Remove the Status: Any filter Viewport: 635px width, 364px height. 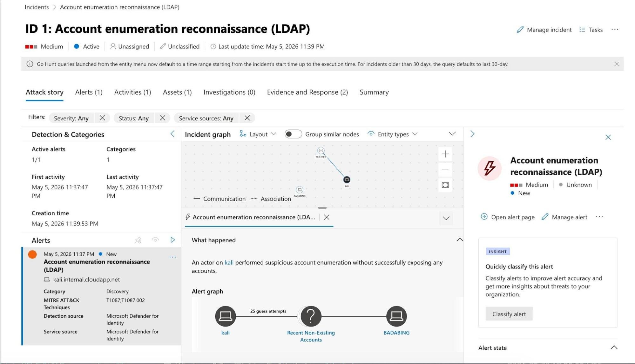pos(162,118)
